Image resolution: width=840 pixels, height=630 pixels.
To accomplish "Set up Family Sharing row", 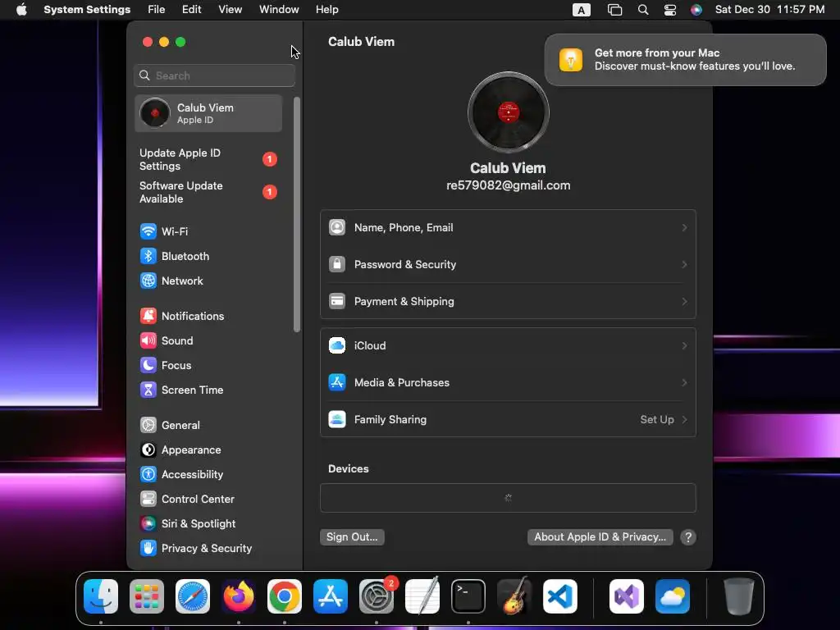I will [x=508, y=419].
